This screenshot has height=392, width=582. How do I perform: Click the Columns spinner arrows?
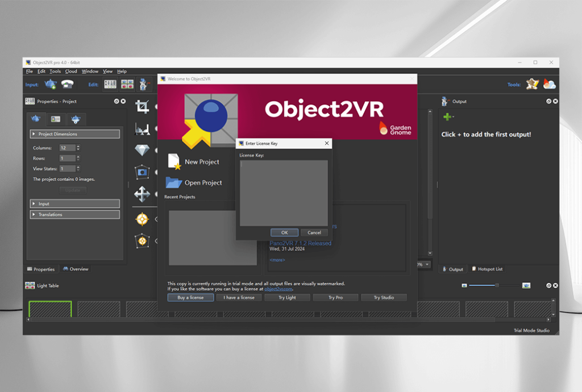[78, 148]
